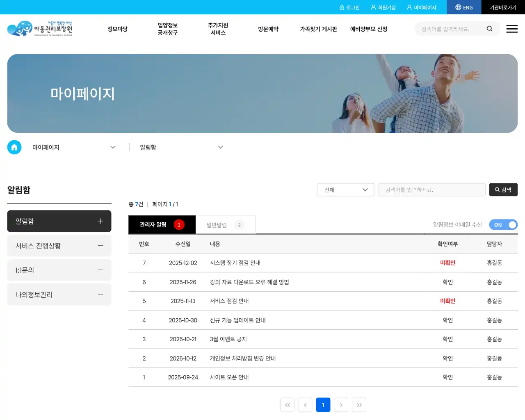
Task: Click the magnifier icon inside the 검색 button
Action: (496, 189)
